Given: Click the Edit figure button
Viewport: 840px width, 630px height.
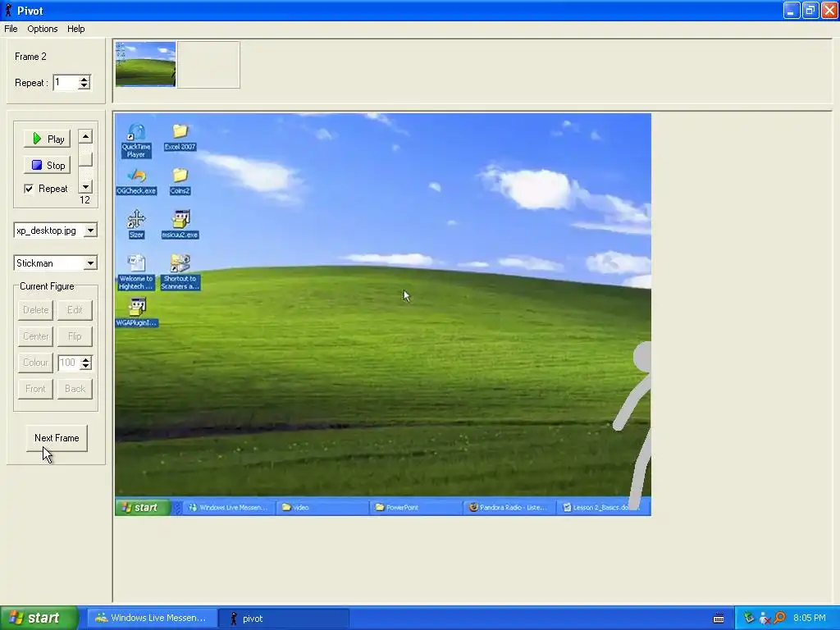Looking at the screenshot, I should [x=75, y=309].
